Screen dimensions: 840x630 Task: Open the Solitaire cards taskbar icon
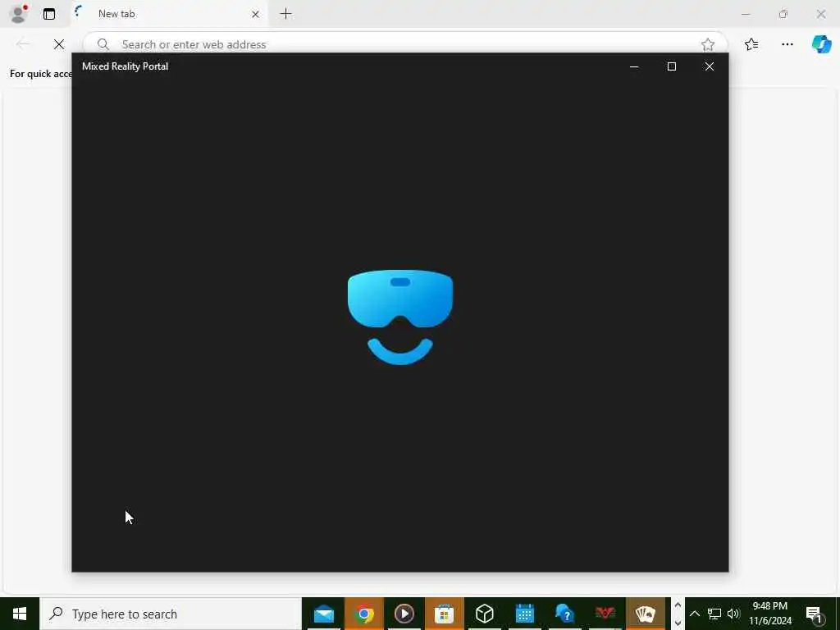coord(645,614)
